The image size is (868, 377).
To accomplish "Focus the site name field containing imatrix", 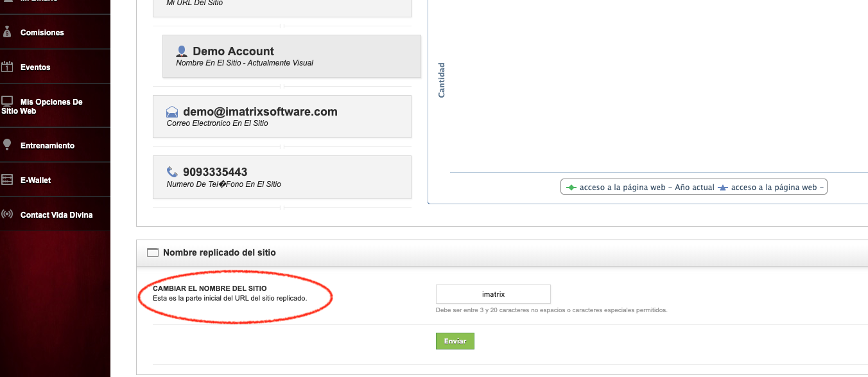I will click(493, 294).
